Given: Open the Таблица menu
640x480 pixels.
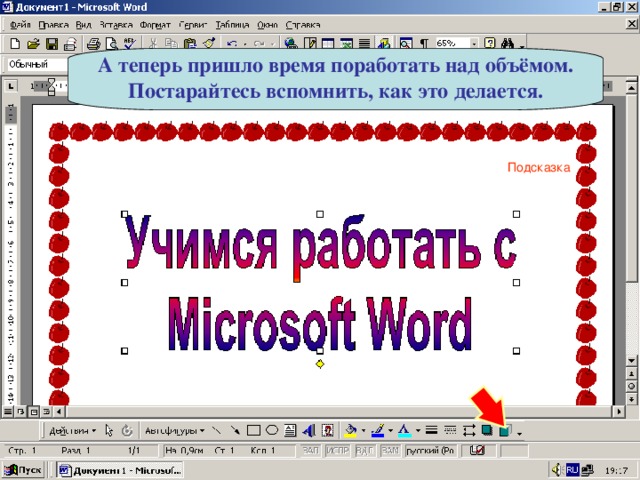Looking at the screenshot, I should pyautogui.click(x=232, y=25).
